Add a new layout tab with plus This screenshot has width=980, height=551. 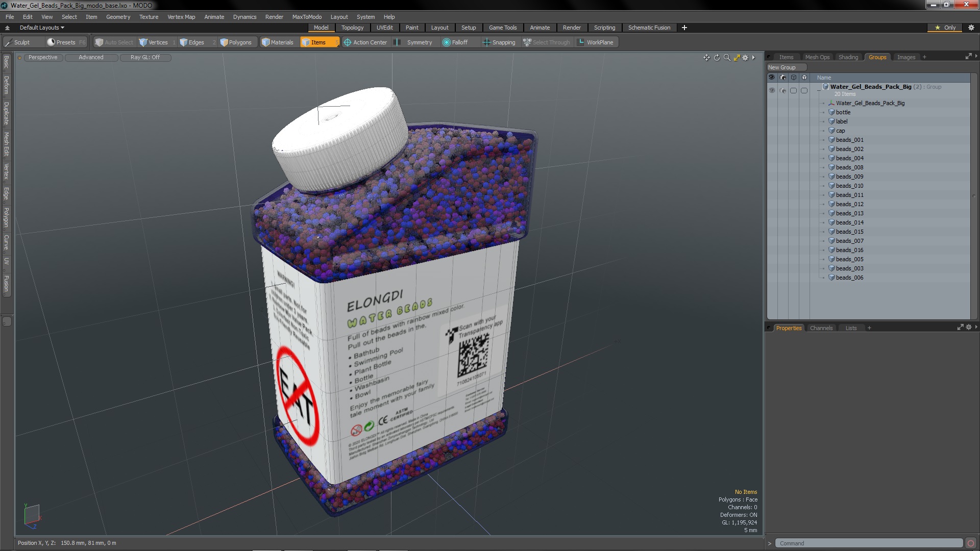click(x=684, y=28)
